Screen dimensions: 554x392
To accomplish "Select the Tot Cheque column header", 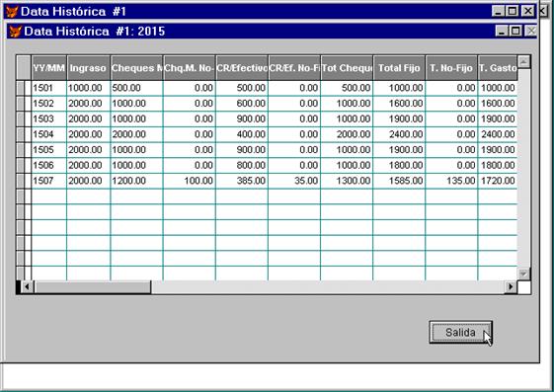I will (347, 68).
